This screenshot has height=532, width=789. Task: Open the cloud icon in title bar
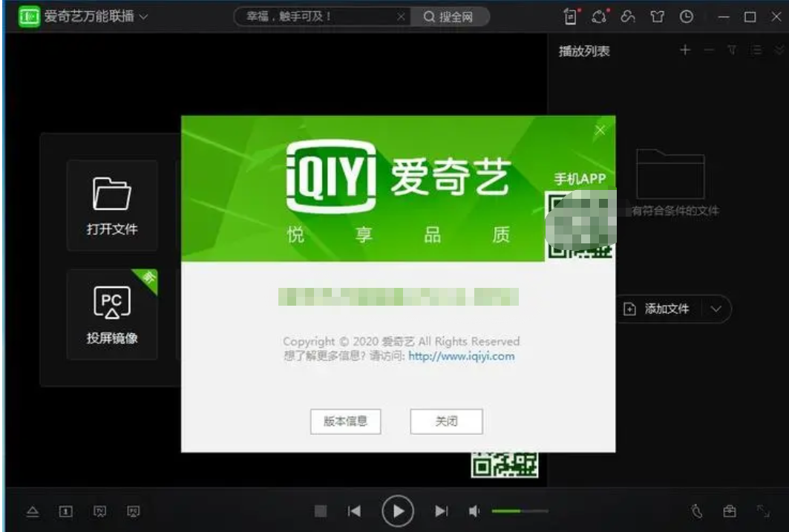627,16
